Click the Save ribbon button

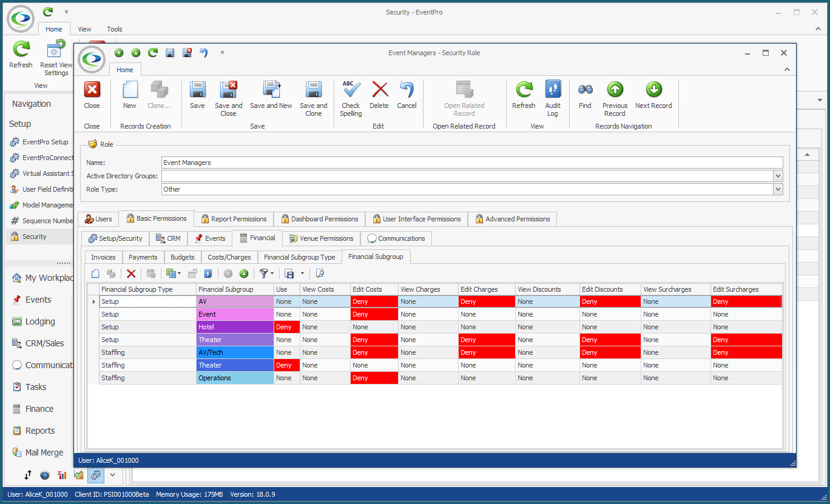click(197, 96)
